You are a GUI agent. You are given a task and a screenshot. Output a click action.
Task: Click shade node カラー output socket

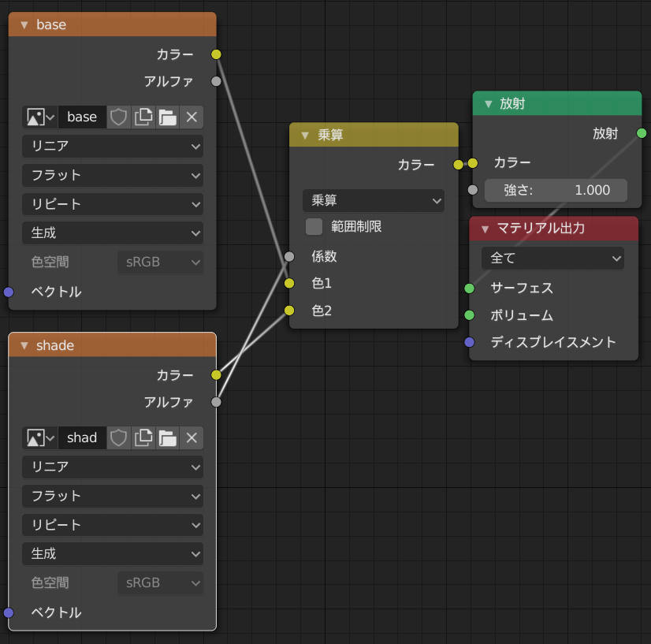click(216, 375)
